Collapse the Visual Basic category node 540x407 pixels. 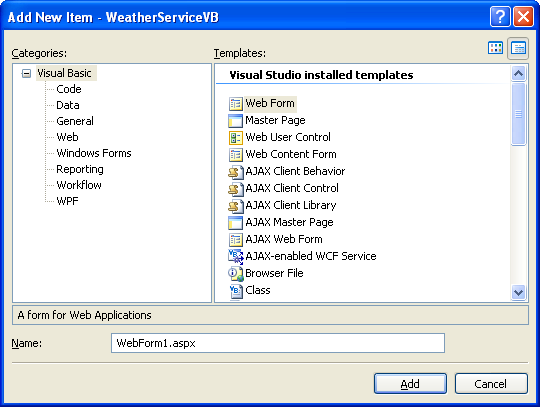[x=26, y=73]
